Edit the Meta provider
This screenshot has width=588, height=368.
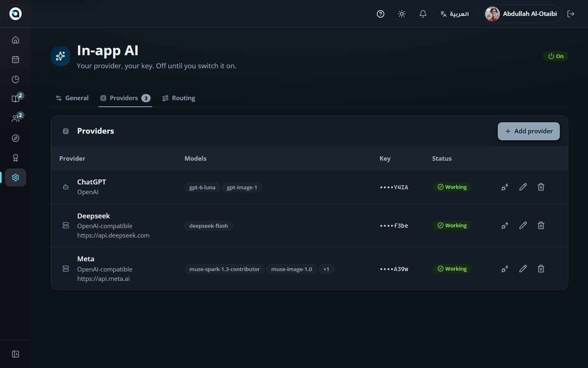(523, 269)
